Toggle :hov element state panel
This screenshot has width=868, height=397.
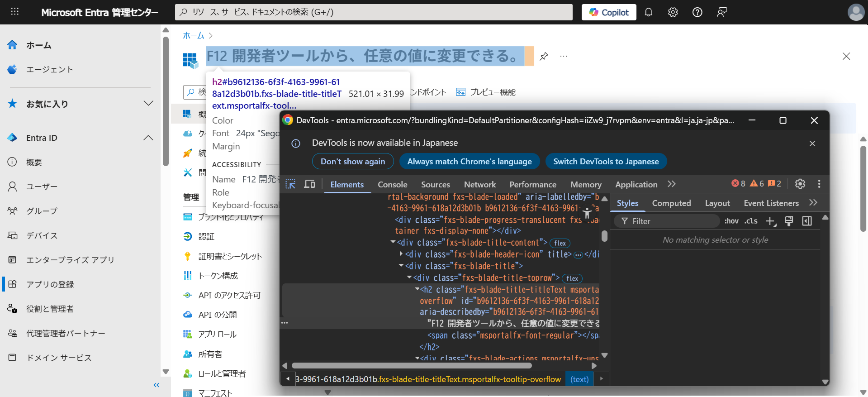pos(731,221)
